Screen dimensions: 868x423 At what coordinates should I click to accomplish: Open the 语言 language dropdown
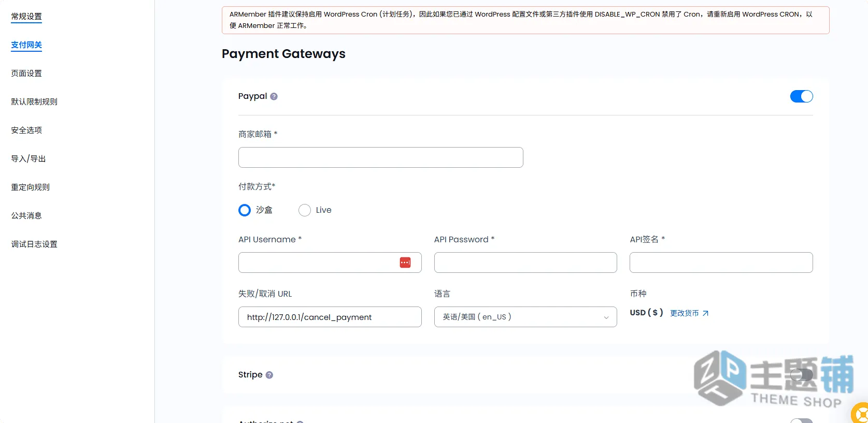coord(525,317)
